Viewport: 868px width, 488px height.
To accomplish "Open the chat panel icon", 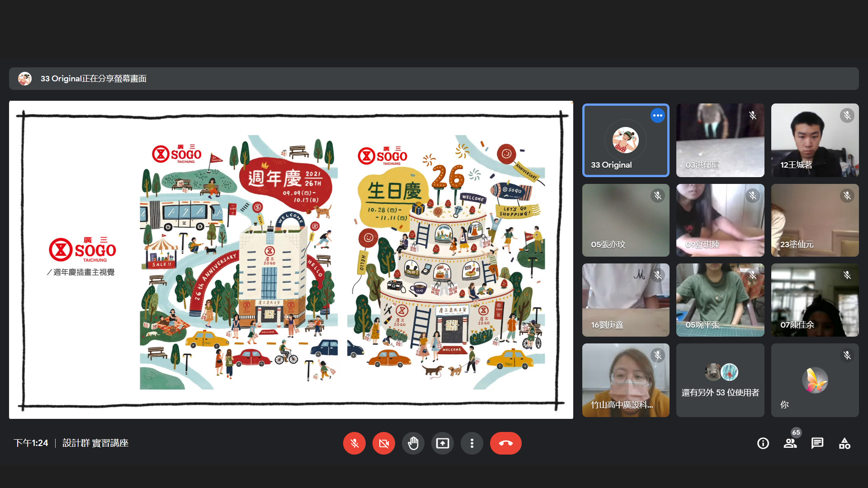I will [817, 443].
